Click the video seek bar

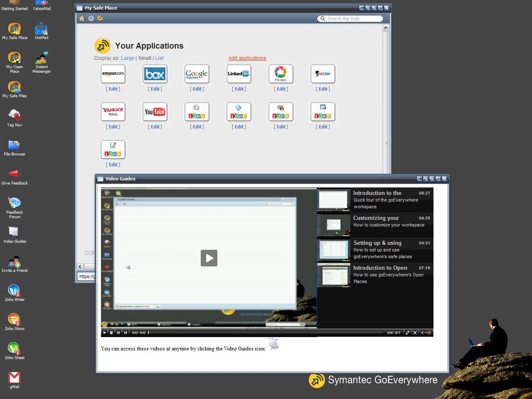[x=266, y=332]
